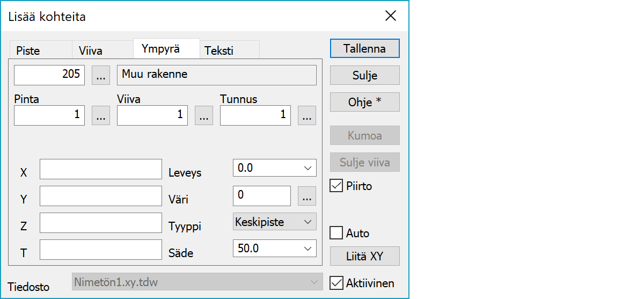Image resolution: width=644 pixels, height=299 pixels.
Task: Switch to the Piste tab
Action: pyautogui.click(x=28, y=51)
